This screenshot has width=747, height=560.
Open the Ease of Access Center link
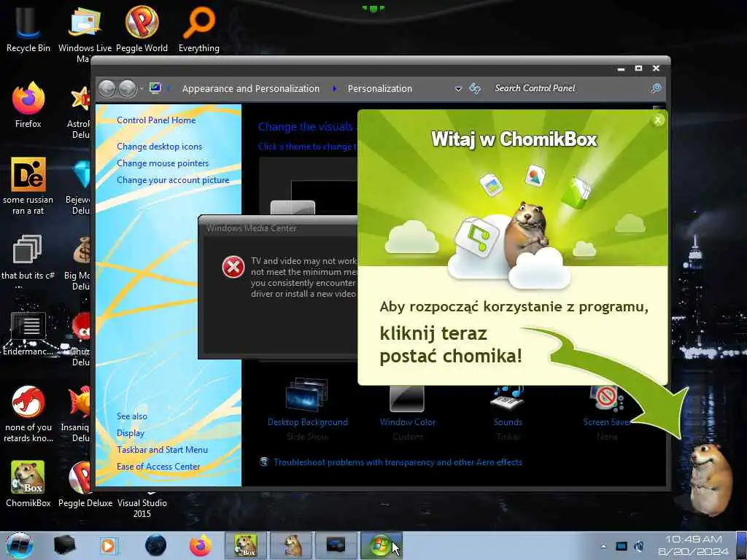(158, 467)
